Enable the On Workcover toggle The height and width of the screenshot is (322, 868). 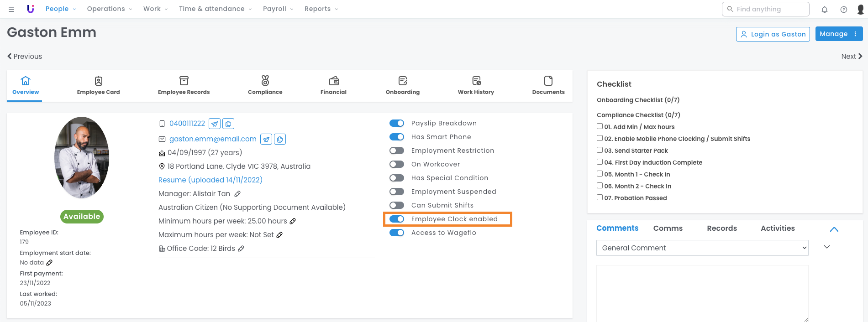coord(397,164)
